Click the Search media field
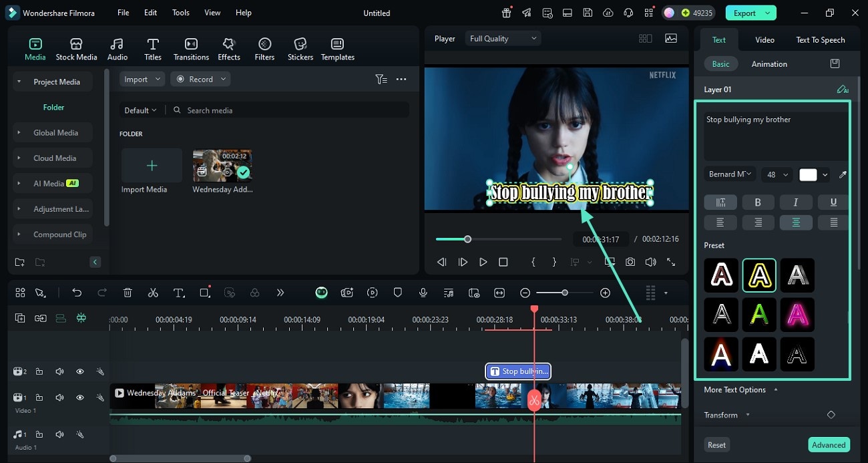The image size is (868, 463). (x=289, y=110)
